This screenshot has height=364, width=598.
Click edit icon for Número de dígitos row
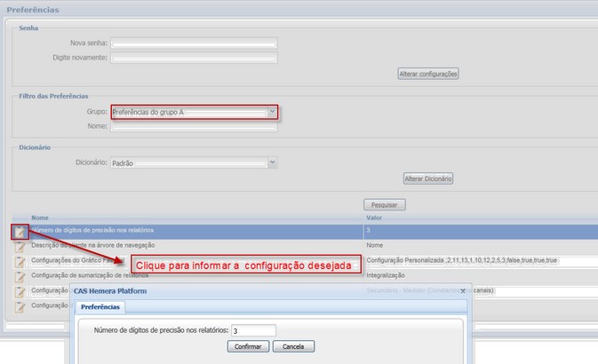click(20, 232)
